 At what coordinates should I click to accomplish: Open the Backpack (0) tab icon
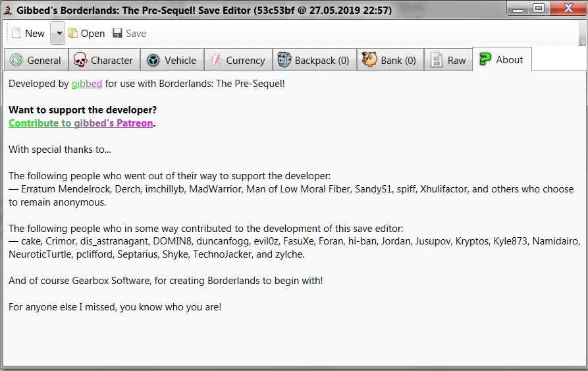tap(284, 60)
